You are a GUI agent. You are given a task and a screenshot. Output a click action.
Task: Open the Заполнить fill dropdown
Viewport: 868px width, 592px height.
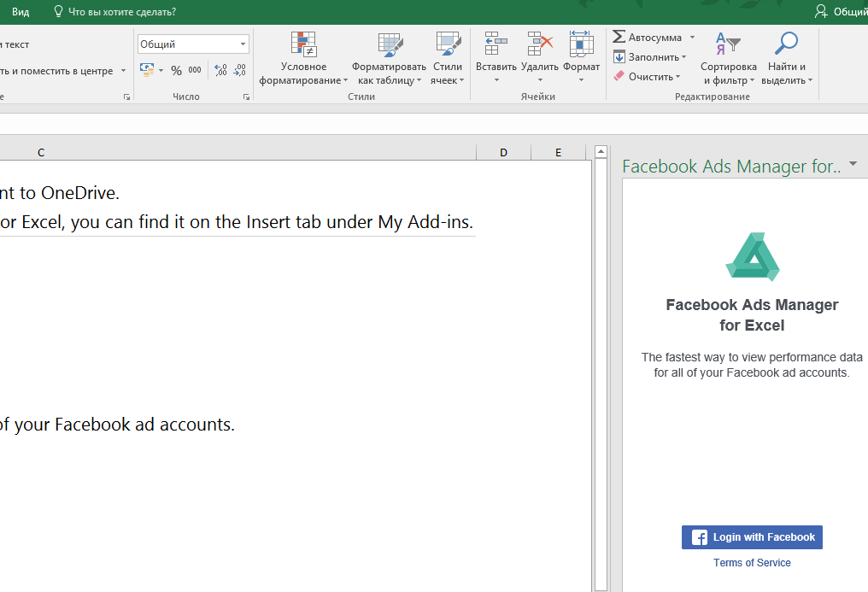pyautogui.click(x=650, y=57)
